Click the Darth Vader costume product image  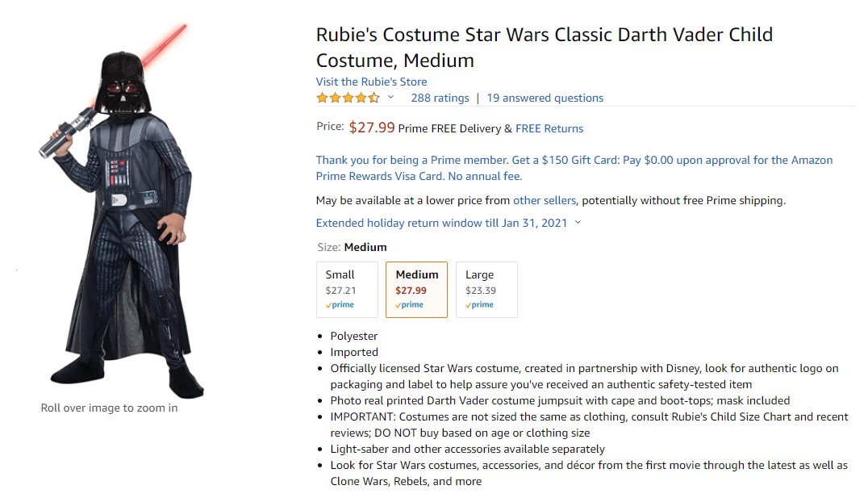(121, 211)
